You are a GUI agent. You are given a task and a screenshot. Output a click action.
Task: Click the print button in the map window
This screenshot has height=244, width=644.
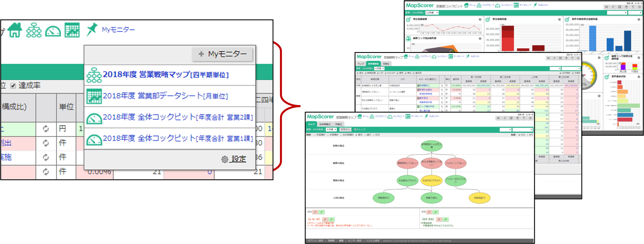(517, 118)
